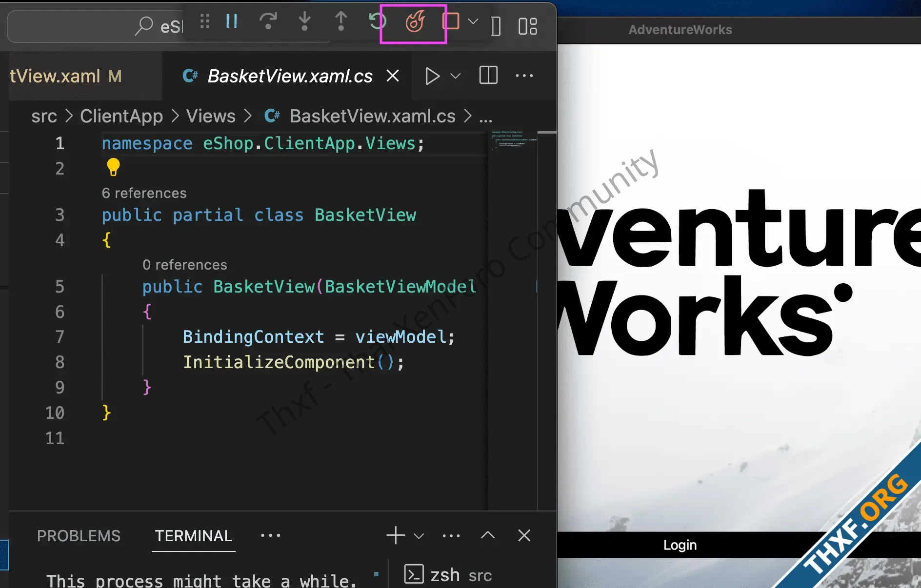Click the Step Into debug arrow

304,21
